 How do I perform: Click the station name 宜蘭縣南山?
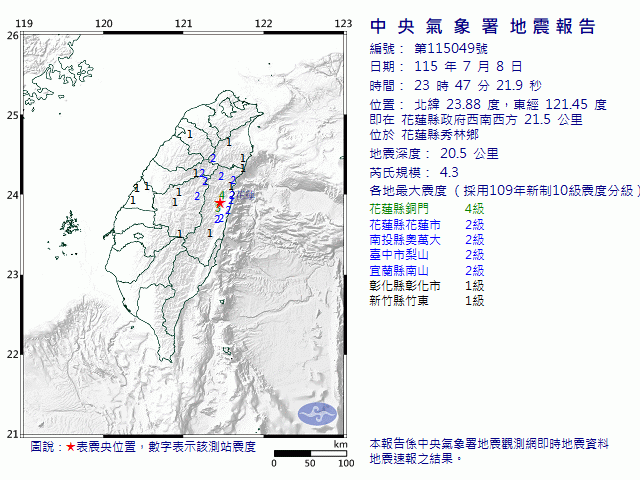pos(399,270)
